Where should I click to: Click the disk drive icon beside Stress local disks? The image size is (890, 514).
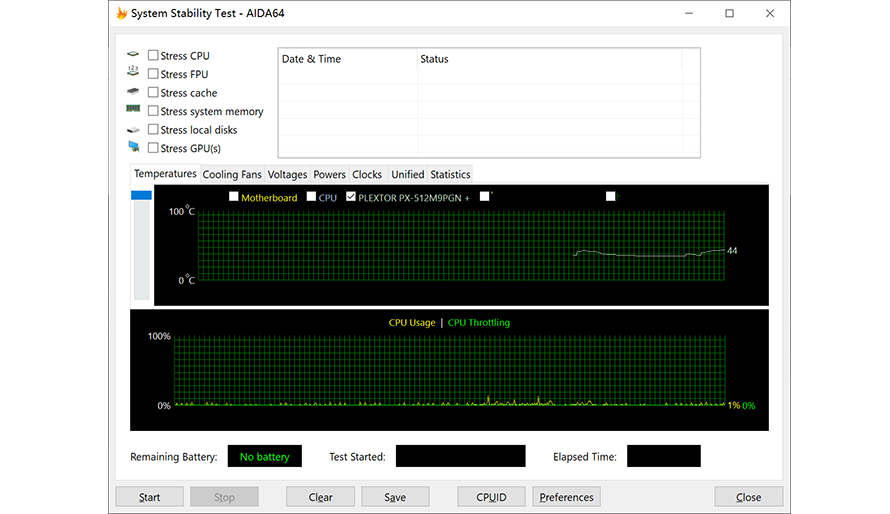[x=133, y=130]
